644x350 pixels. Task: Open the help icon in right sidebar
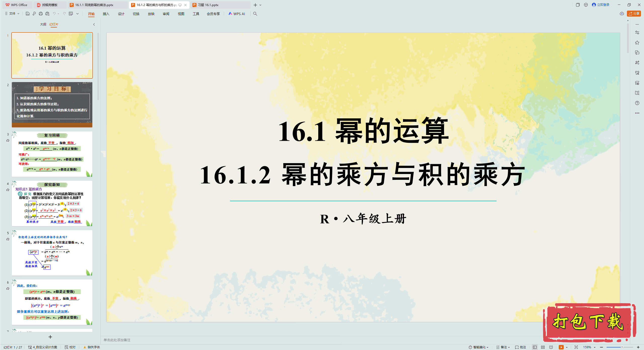click(x=637, y=103)
